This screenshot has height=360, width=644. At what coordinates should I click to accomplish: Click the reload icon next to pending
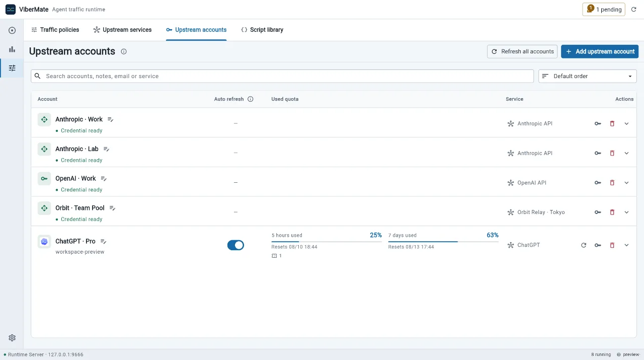(634, 10)
